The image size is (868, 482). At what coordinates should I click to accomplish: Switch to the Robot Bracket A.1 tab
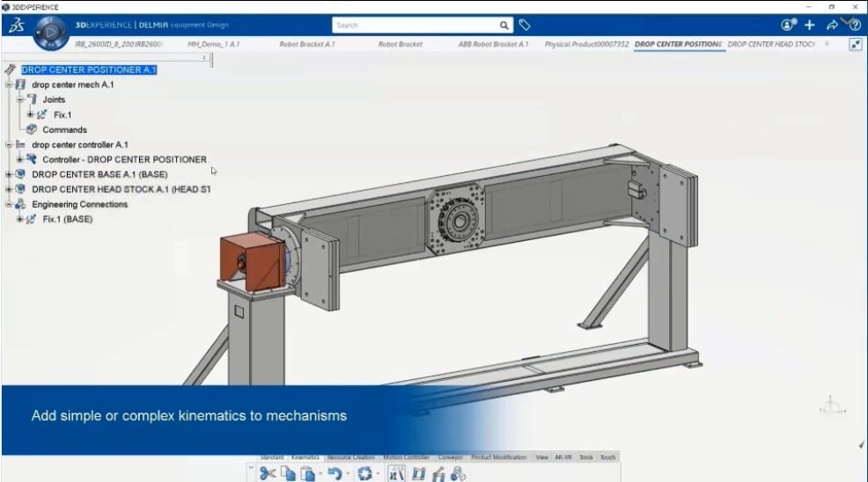pos(307,44)
